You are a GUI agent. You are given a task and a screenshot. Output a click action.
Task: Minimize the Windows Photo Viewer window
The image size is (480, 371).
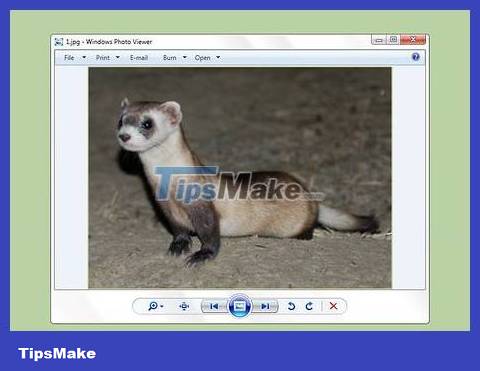click(x=379, y=40)
